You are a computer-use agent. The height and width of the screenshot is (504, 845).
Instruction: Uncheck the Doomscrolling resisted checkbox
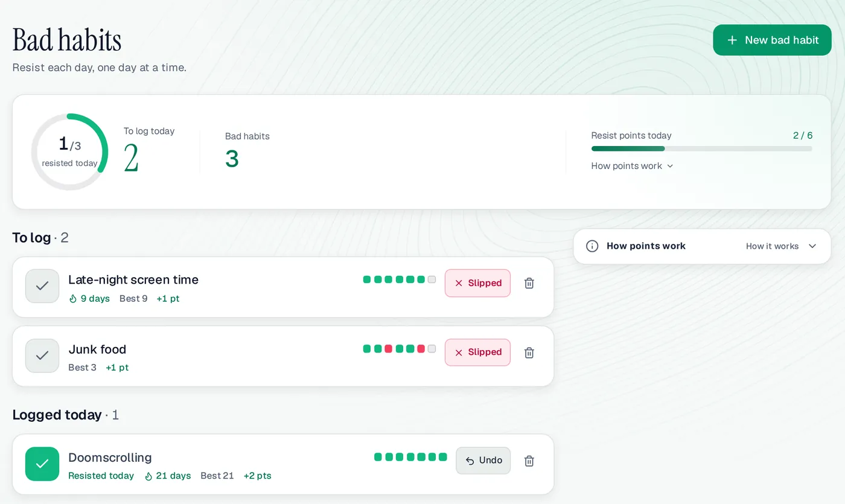click(x=42, y=464)
